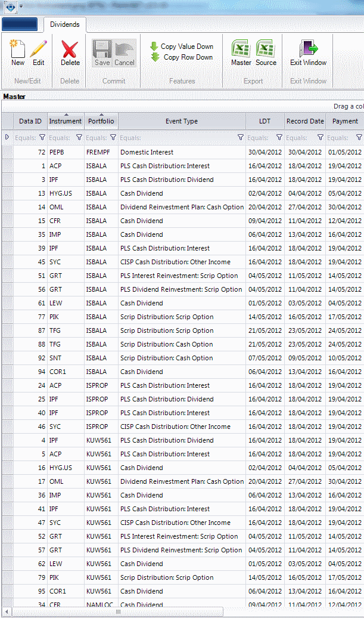The height and width of the screenshot is (618, 364).
Task: Click Payment '01/05/2012' in the PEPB row
Action: click(345, 152)
